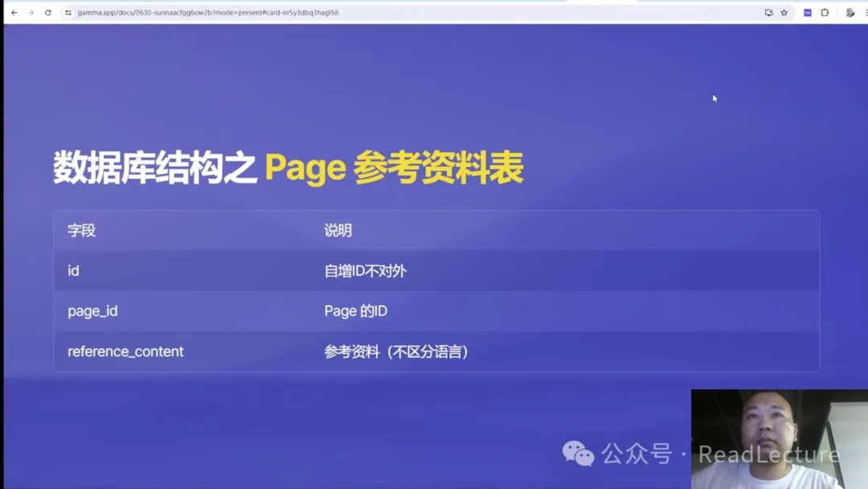This screenshot has width=868, height=489.
Task: Bookmark this page with the star icon
Action: pyautogui.click(x=784, y=13)
